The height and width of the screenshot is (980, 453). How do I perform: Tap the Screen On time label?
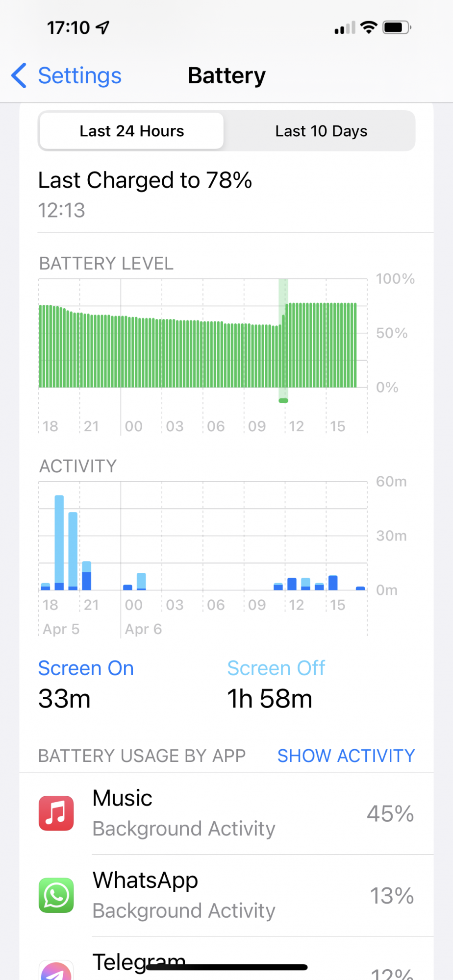click(86, 668)
